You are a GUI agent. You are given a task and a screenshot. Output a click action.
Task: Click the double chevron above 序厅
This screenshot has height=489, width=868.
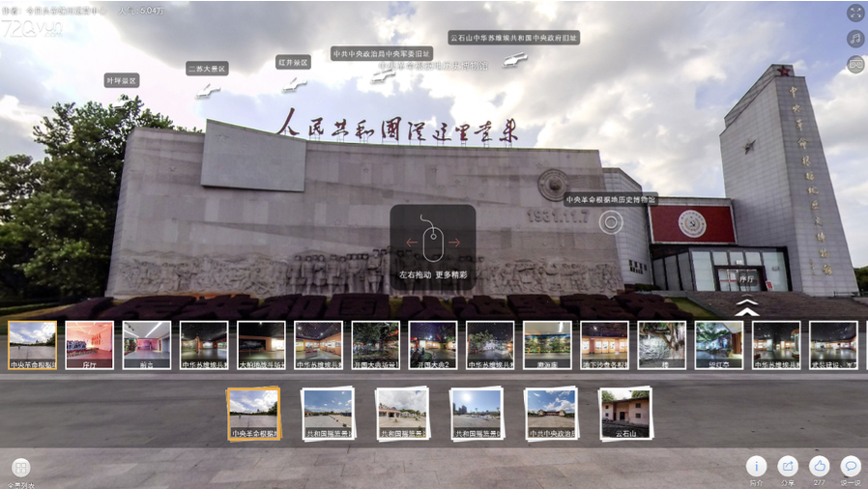coord(746,308)
